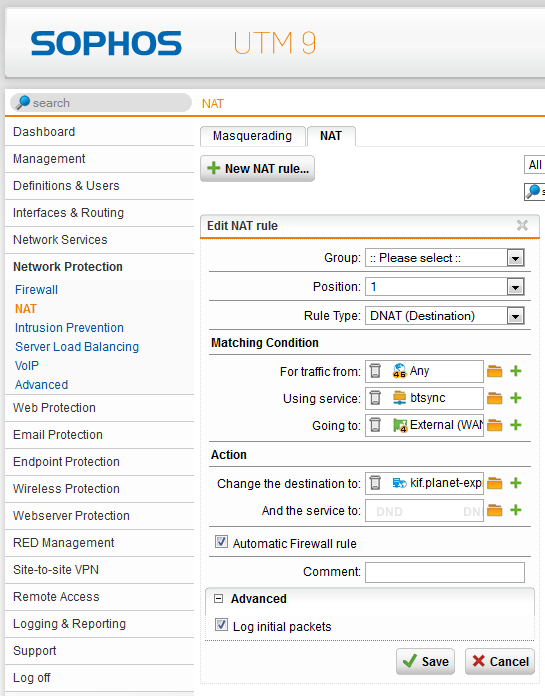This screenshot has height=696, width=545.
Task: Uncheck Automatic Firewall rule checkbox
Action: [x=221, y=542]
